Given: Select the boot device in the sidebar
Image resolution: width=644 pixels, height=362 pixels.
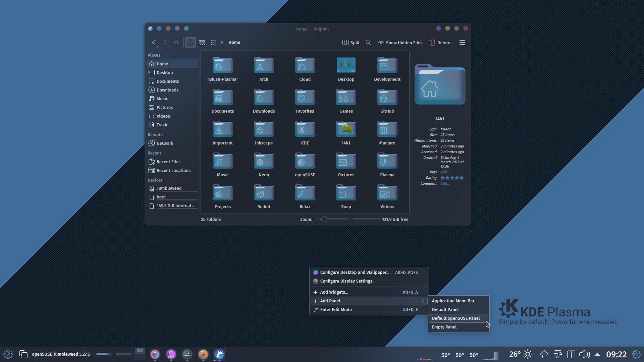Looking at the screenshot, I should (173, 197).
